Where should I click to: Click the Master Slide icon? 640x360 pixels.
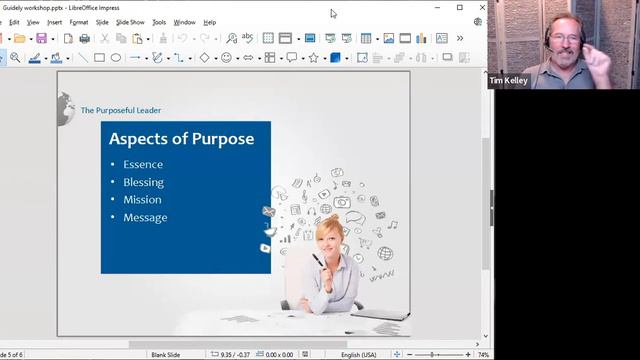coord(310,38)
